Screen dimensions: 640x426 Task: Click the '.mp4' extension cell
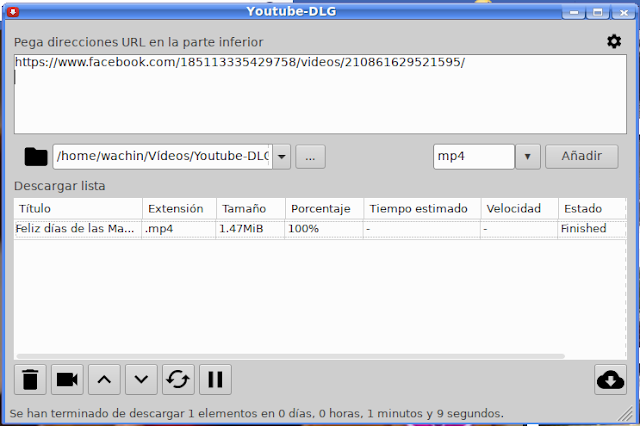[x=179, y=229]
